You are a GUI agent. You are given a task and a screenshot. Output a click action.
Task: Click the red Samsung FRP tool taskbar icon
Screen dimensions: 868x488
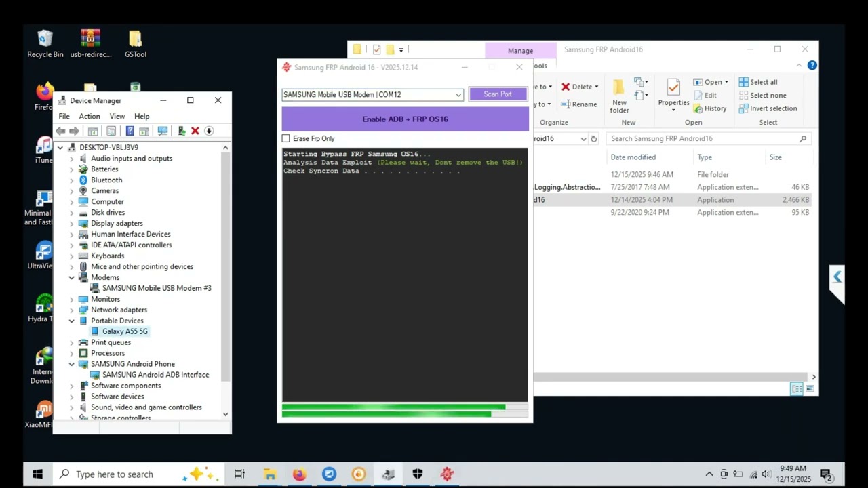447,474
